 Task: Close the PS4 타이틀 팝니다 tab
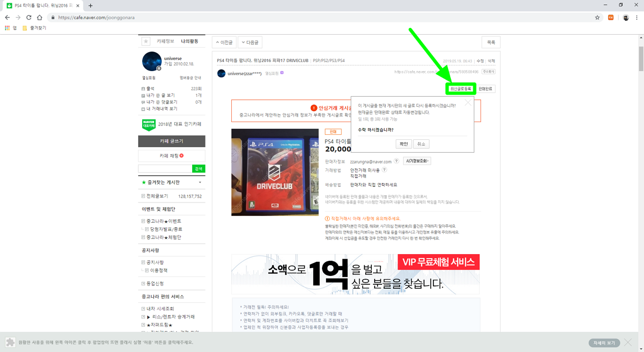pos(78,6)
